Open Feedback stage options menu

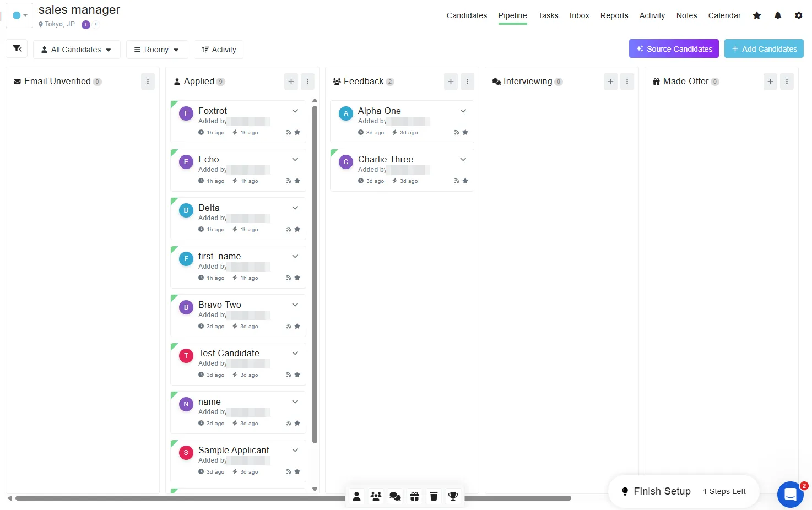(468, 82)
